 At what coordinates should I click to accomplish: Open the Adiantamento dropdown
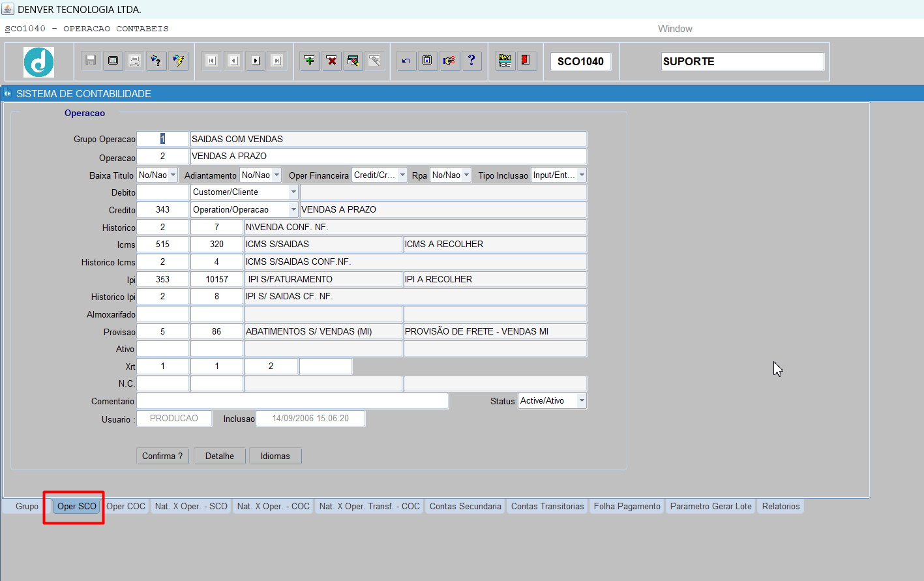(276, 175)
